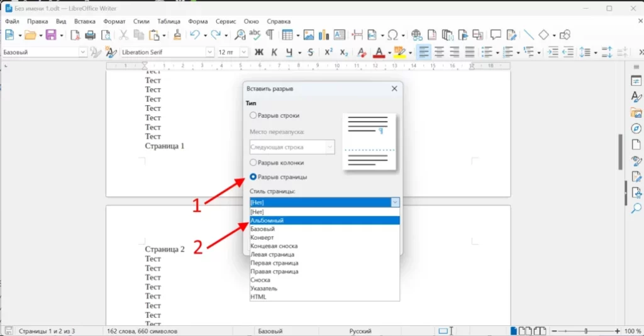Choose Базовый in page style list
644x336 pixels.
point(325,229)
